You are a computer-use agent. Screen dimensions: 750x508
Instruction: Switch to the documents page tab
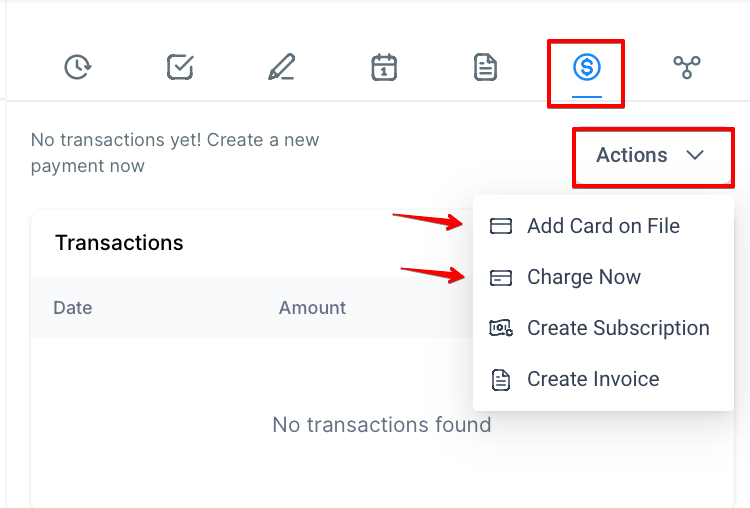coord(485,67)
